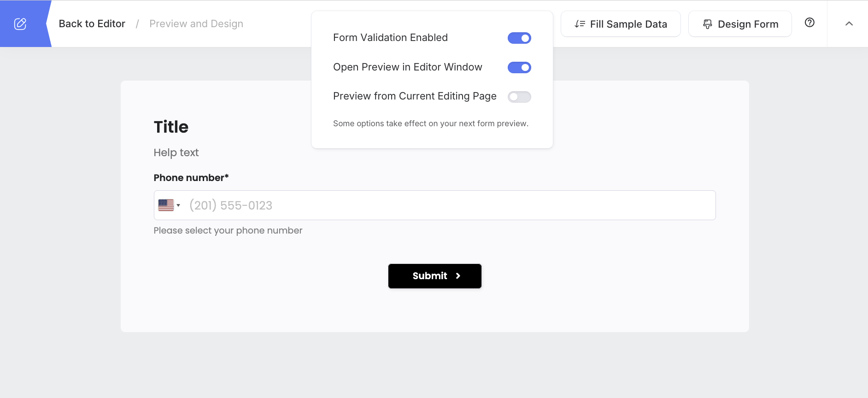The image size is (868, 398).
Task: Focus the phone number input field
Action: click(447, 205)
